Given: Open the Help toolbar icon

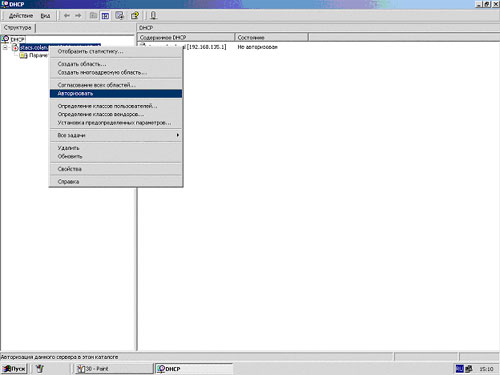Looking at the screenshot, I should click(135, 16).
